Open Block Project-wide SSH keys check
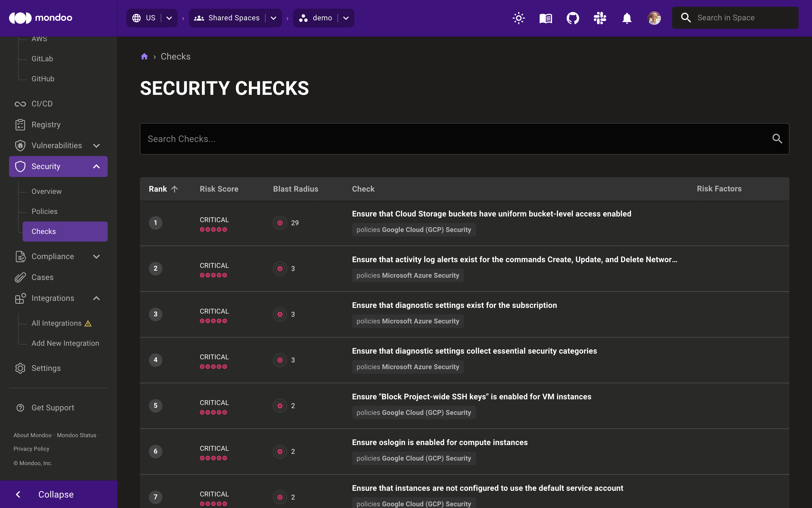Viewport: 812px width, 508px height. click(x=471, y=397)
